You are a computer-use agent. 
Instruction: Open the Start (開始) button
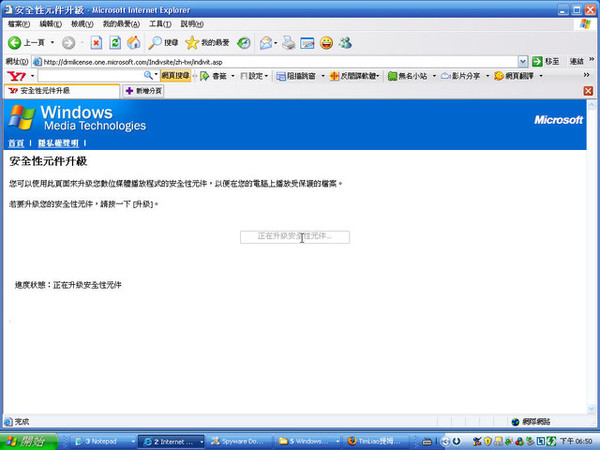[29, 442]
